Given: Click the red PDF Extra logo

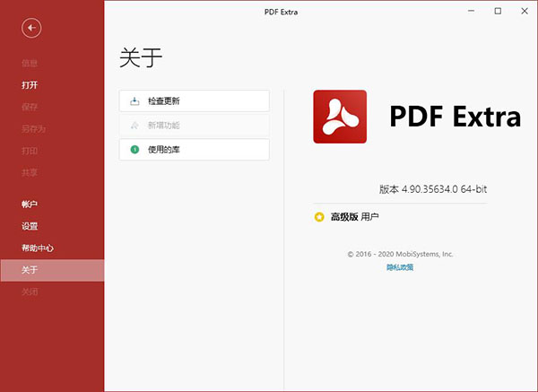Looking at the screenshot, I should 340,117.
